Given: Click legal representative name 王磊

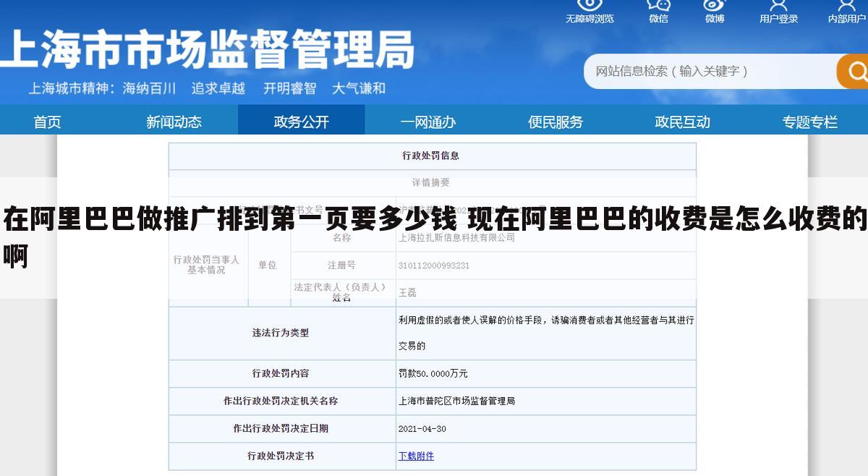Looking at the screenshot, I should click(408, 293).
